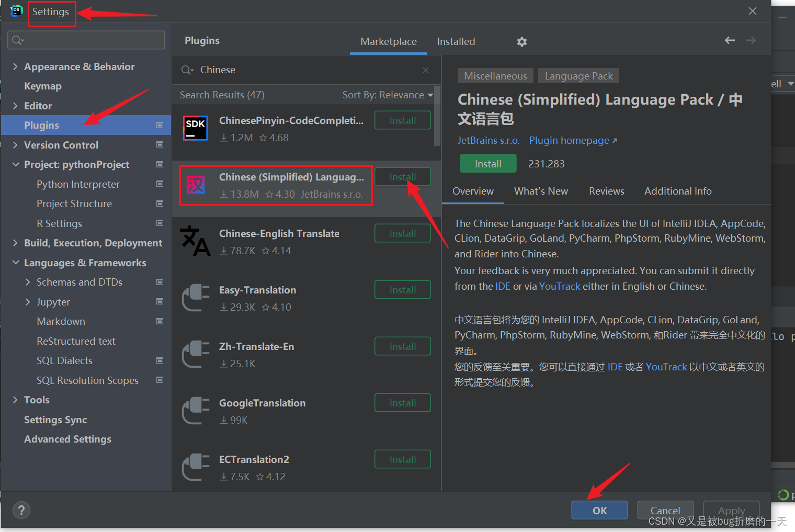The height and width of the screenshot is (532, 795).
Task: Expand the Schemas and DTDs node
Action: 28,282
